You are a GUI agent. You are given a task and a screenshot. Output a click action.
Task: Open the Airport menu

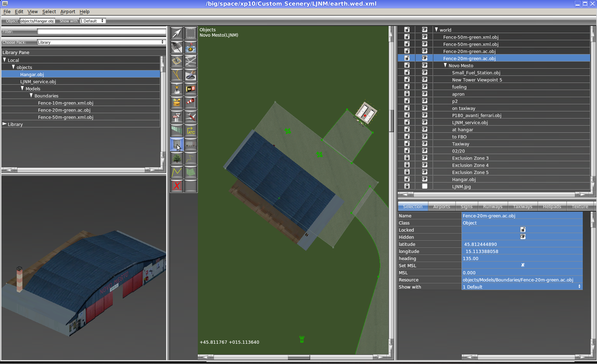point(68,12)
